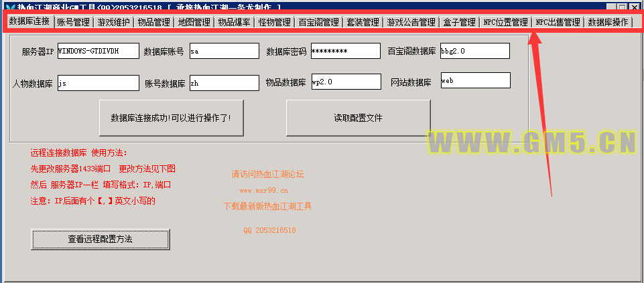
Task: Click the 网站数据库 field containing web
Action: 475,80
